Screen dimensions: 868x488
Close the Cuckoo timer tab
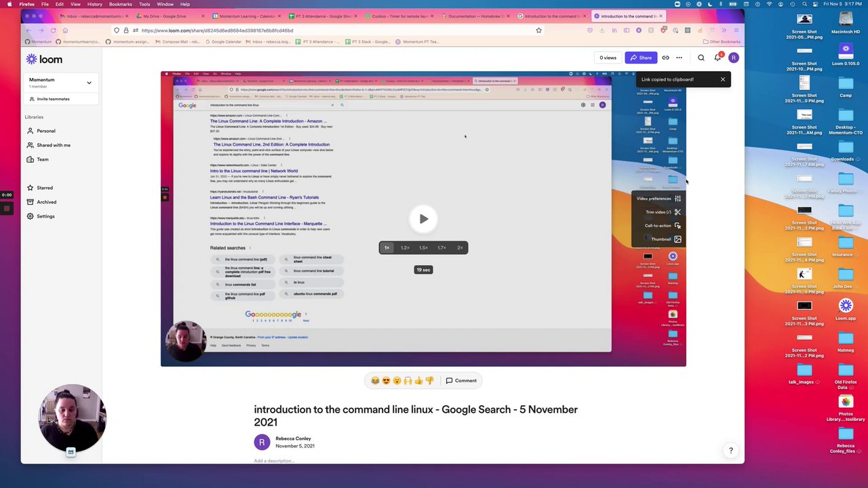[432, 16]
